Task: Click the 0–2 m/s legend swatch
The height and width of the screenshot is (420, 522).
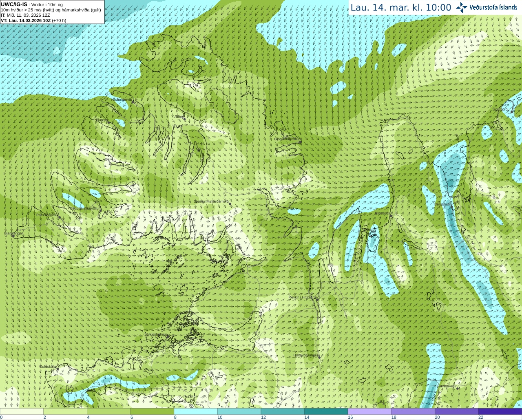Action: point(22,411)
